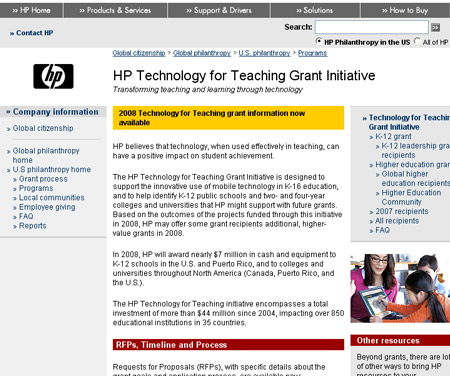Click the RFPs, Timeline and Process heading
This screenshot has height=376, width=450.
coord(228,345)
